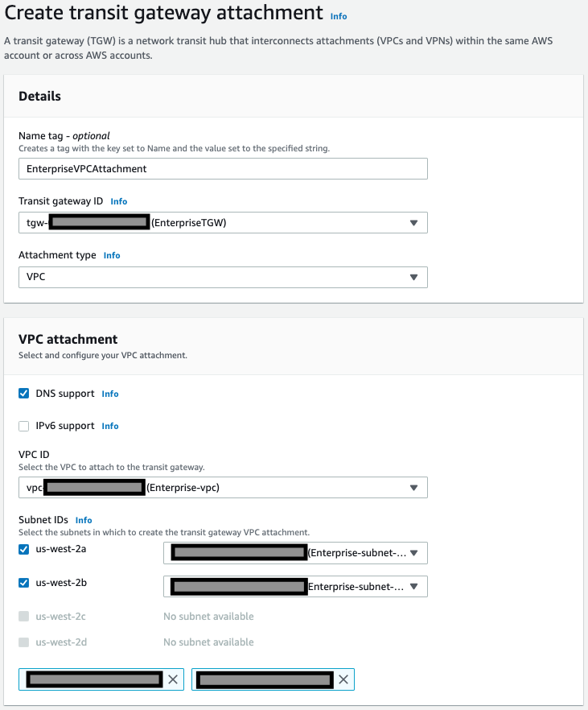Uncheck the us-west-2b subnet selection
Image resolution: width=588 pixels, height=710 pixels.
[23, 586]
